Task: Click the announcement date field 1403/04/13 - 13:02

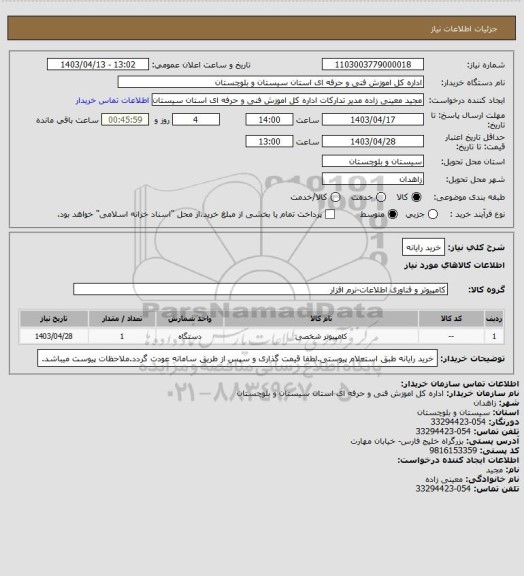Action: pyautogui.click(x=98, y=65)
